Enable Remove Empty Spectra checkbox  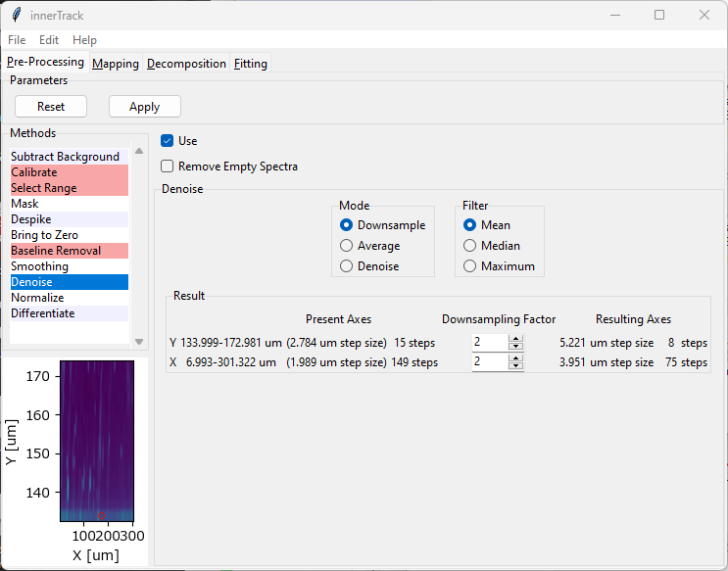pos(168,167)
